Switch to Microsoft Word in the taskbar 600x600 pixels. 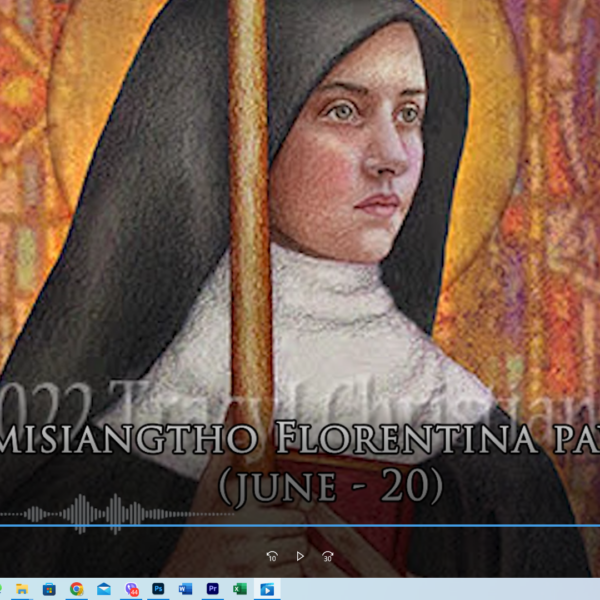tap(185, 589)
